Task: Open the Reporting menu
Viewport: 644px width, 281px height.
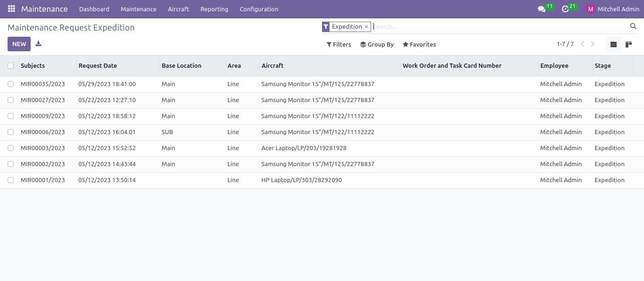Action: tap(214, 9)
